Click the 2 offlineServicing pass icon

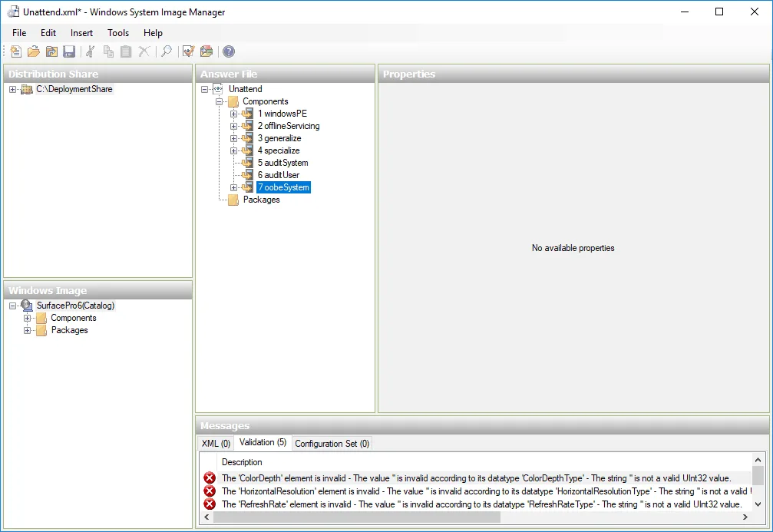point(247,126)
